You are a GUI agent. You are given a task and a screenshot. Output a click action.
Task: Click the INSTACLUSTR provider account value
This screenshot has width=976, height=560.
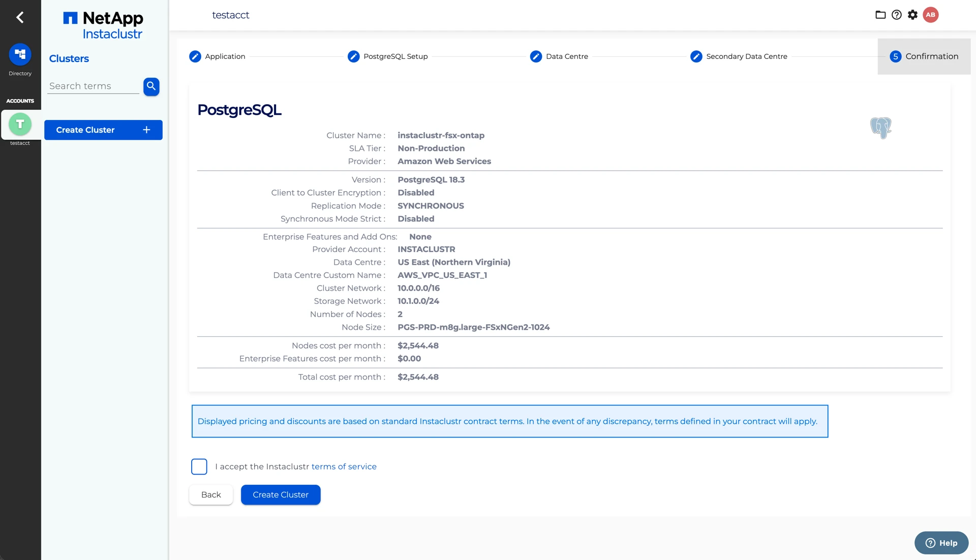pos(426,250)
